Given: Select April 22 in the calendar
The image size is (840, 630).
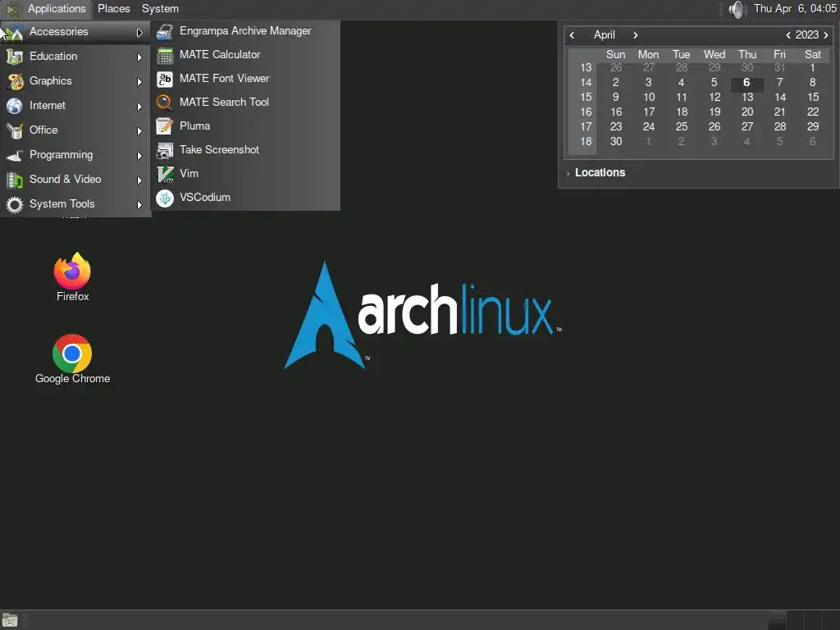Looking at the screenshot, I should point(813,112).
